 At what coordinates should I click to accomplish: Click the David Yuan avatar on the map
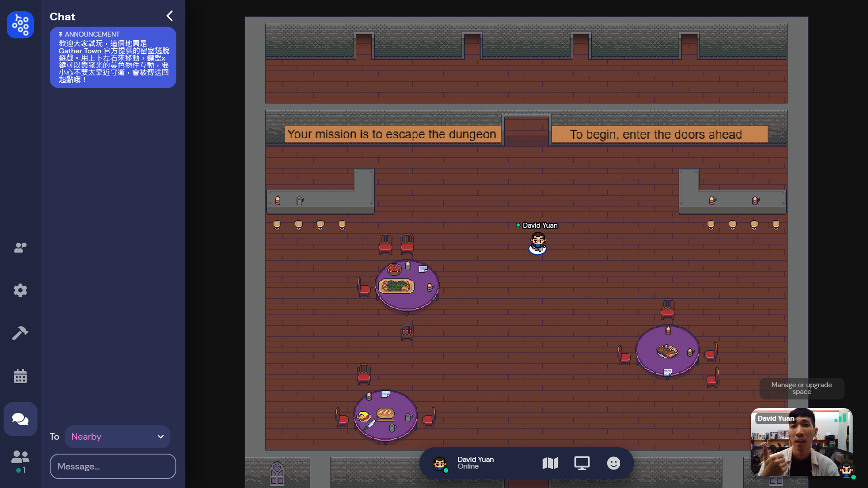(x=538, y=243)
